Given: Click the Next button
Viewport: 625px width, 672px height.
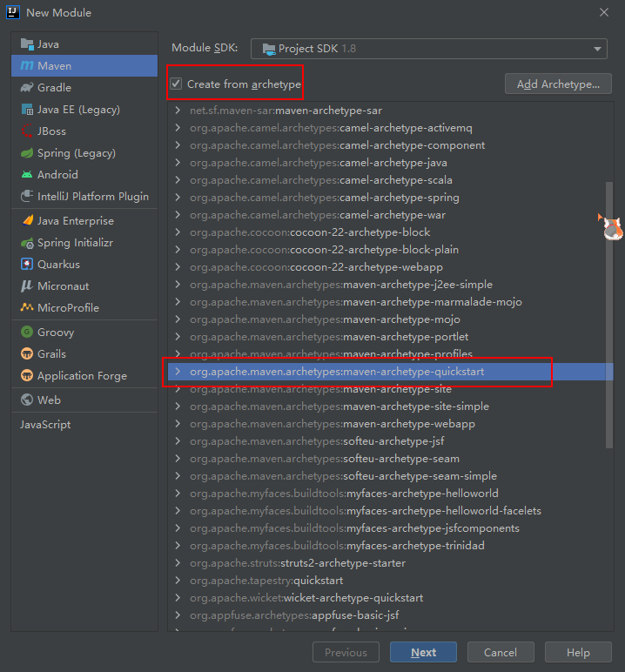Looking at the screenshot, I should tap(423, 652).
